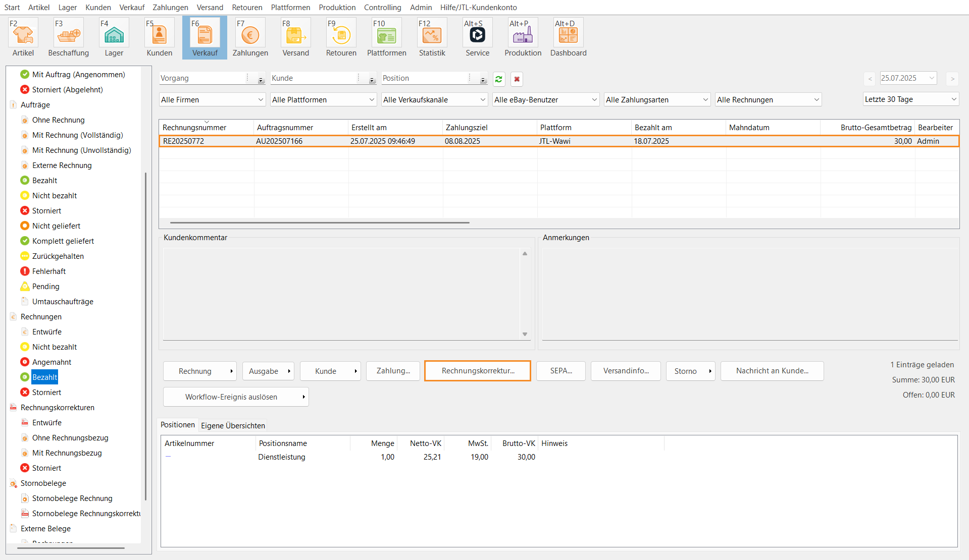
Task: Open the Artikel module icon
Action: (23, 34)
